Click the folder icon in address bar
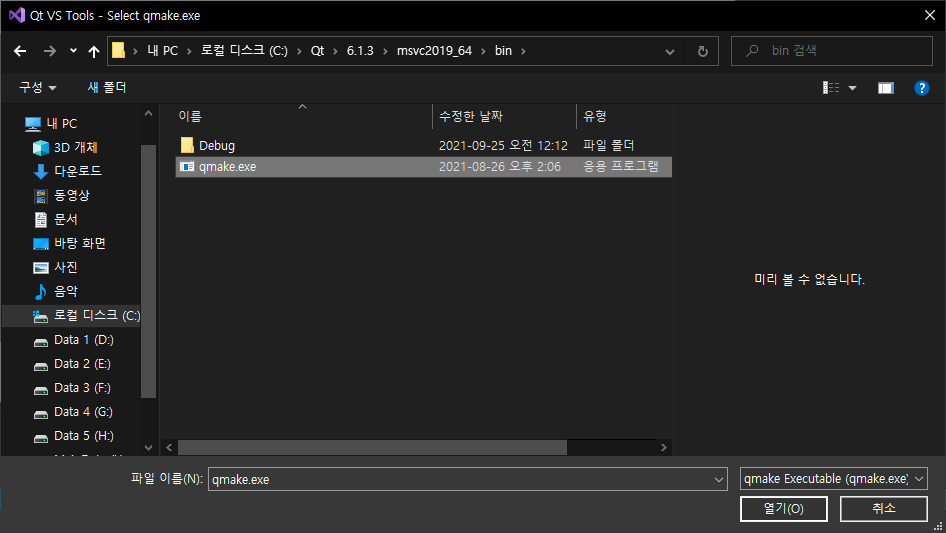 coord(119,51)
